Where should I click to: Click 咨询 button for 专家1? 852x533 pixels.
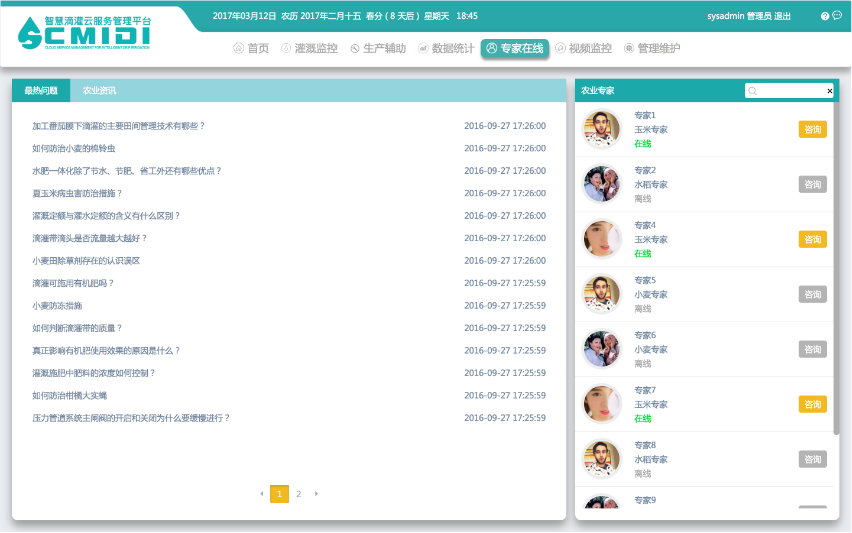(812, 129)
